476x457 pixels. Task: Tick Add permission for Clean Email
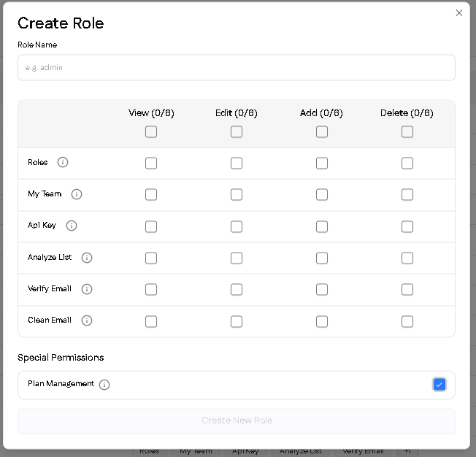coord(322,321)
